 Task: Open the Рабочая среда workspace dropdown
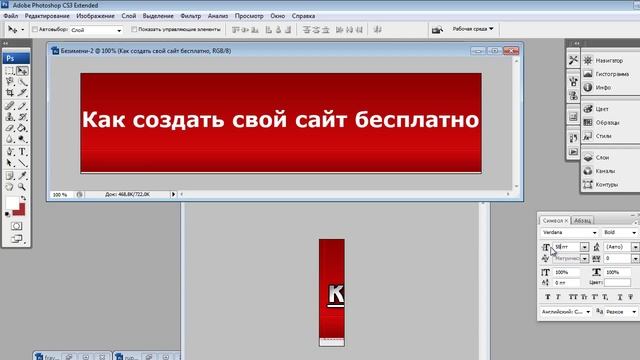tap(473, 29)
